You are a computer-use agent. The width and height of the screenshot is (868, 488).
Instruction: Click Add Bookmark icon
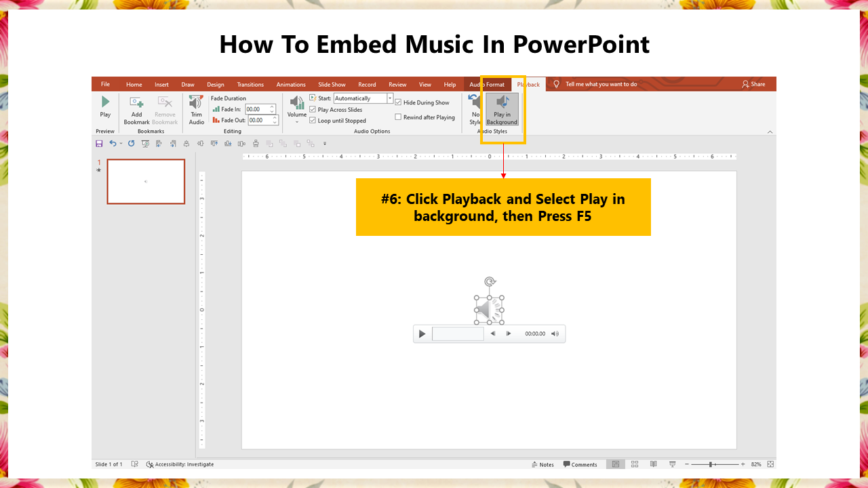(136, 102)
